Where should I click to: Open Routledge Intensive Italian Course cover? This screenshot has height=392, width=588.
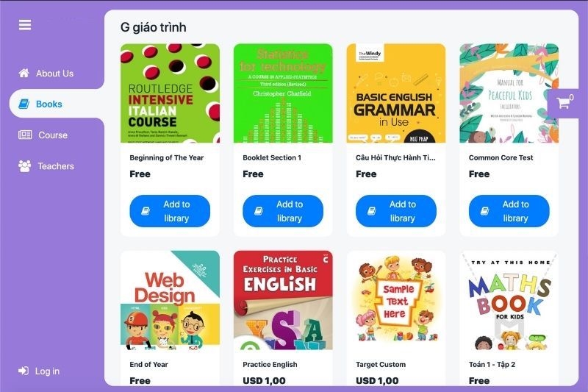pyautogui.click(x=170, y=93)
